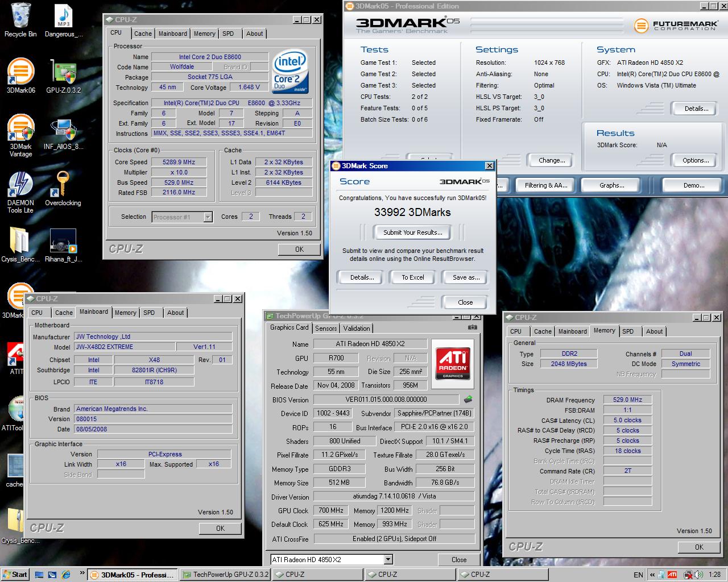
Task: Expand the quick launch overflow chevron
Action: pyautogui.click(x=81, y=573)
